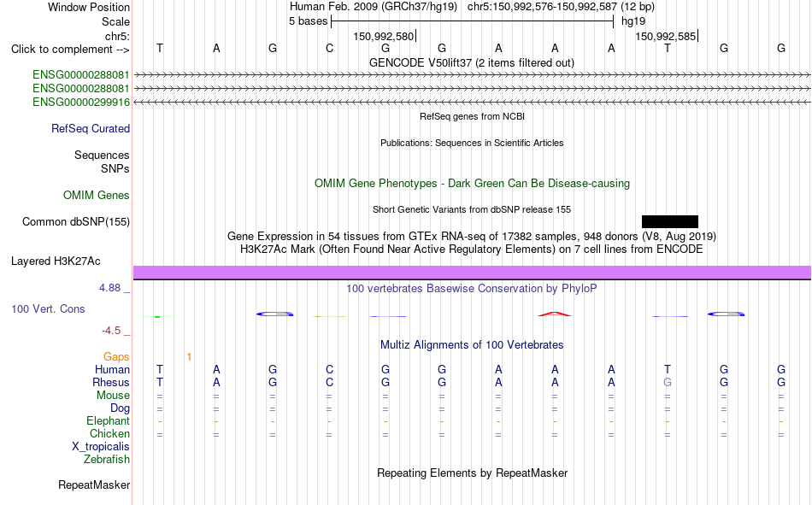The height and width of the screenshot is (505, 812).
Task: Click the ENSG00000299916 gene label
Action: [x=81, y=102]
